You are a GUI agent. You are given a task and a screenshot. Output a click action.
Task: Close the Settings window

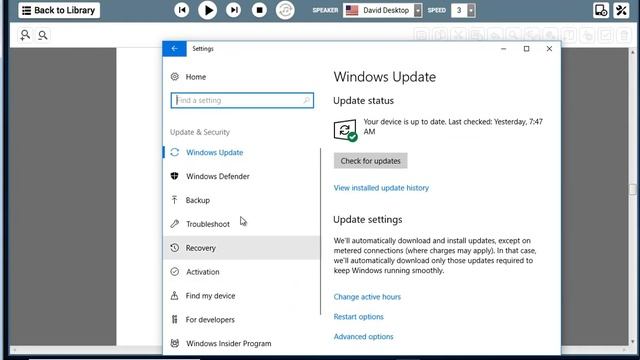549,49
